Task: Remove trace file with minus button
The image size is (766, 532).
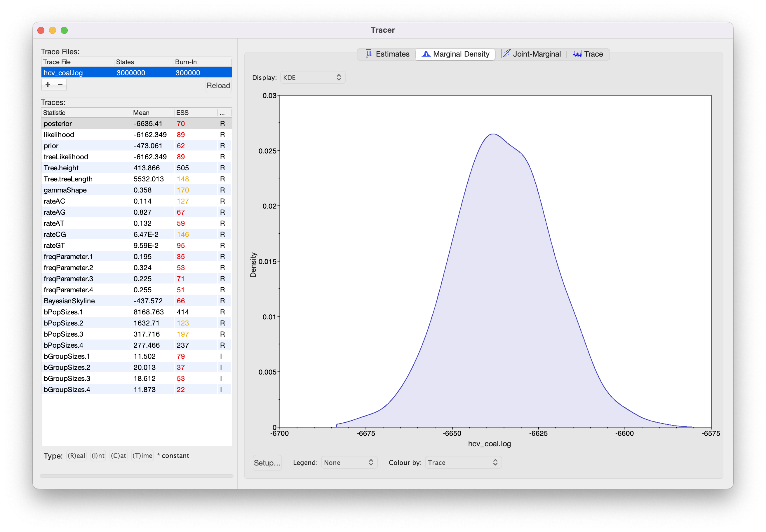Action: pos(60,85)
